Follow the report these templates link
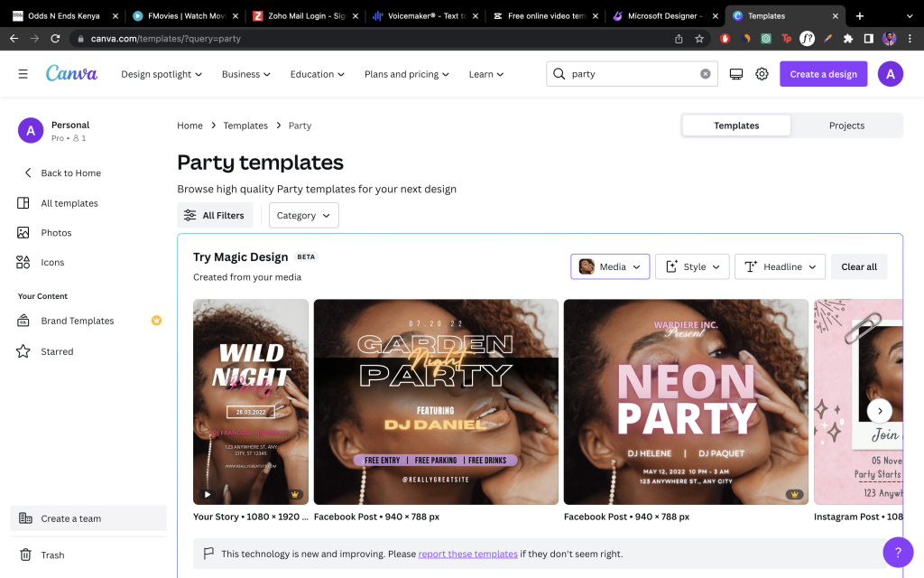This screenshot has height=578, width=924. [468, 554]
